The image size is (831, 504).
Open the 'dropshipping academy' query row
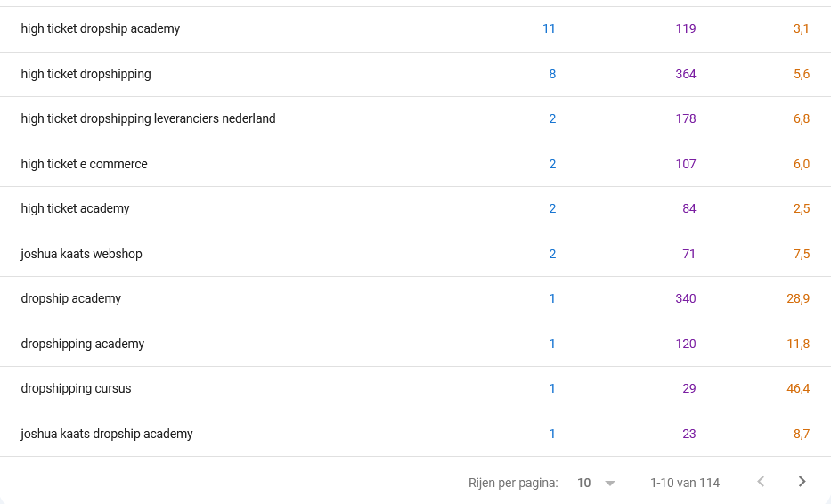(415, 344)
